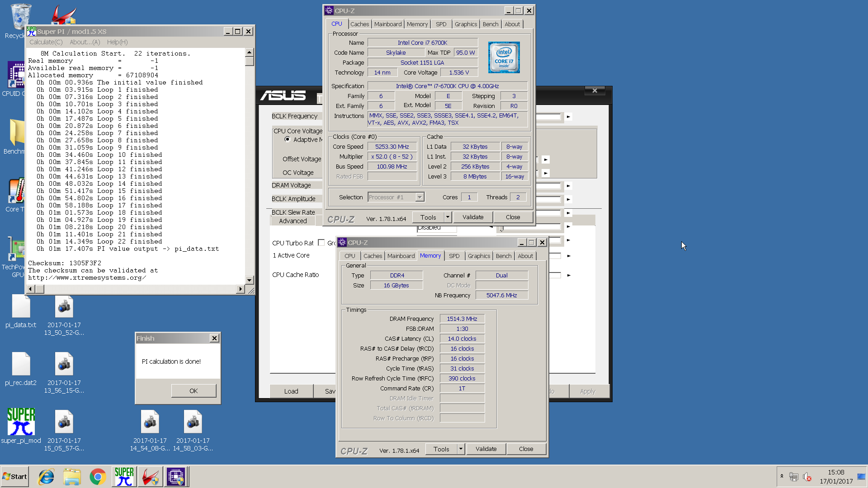Toggle the Group Tuning checkbox
This screenshot has width=868, height=488.
(321, 243)
